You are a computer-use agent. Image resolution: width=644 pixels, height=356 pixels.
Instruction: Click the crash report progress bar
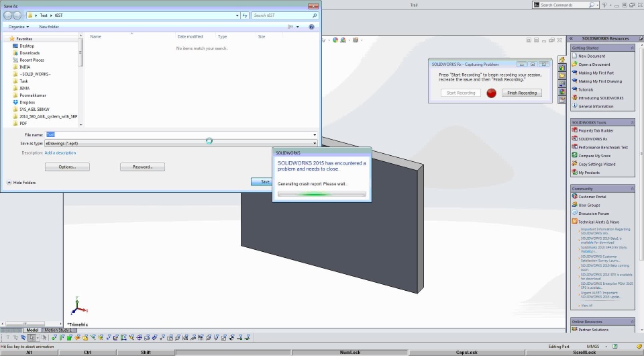coord(321,194)
